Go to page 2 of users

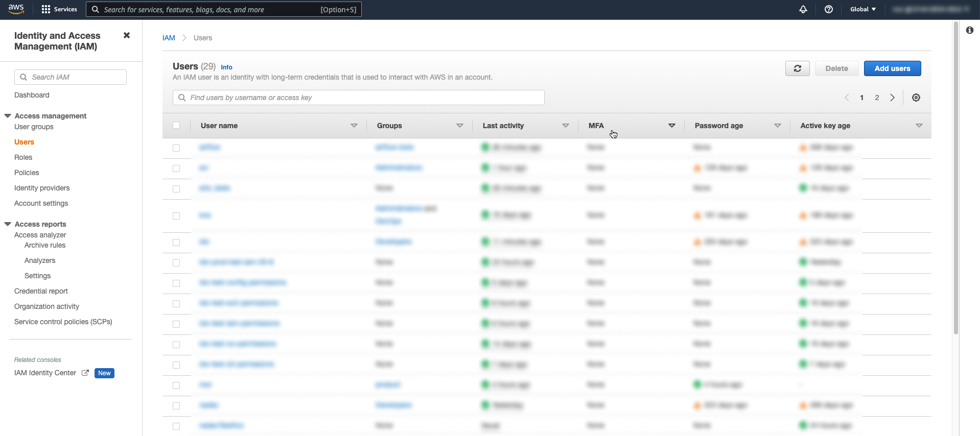click(x=877, y=98)
